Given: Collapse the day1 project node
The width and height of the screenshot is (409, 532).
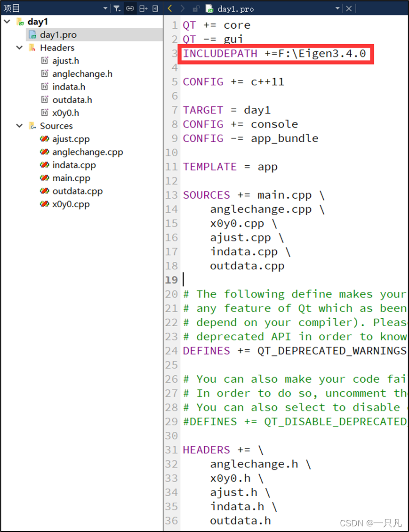Looking at the screenshot, I should pos(7,22).
